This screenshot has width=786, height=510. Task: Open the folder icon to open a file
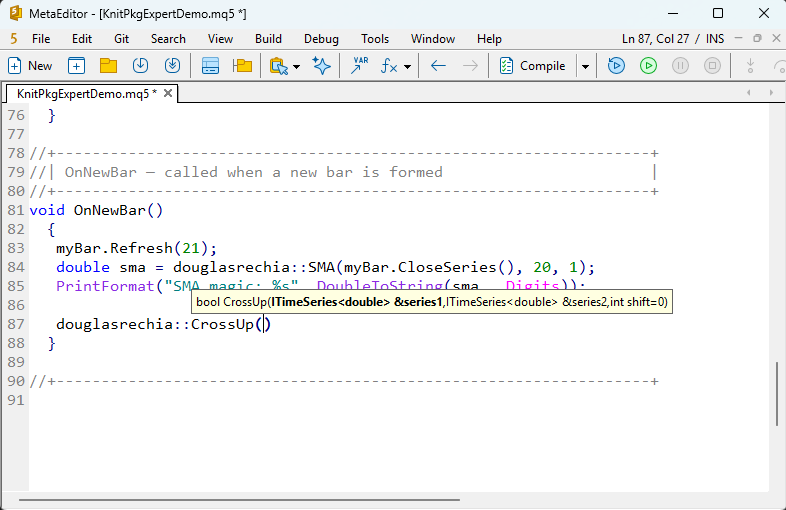108,66
